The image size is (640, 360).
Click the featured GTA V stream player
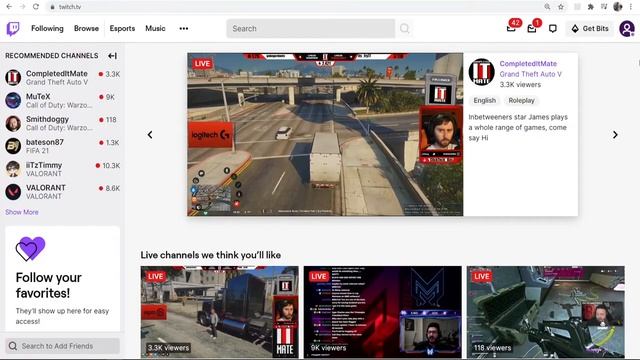325,134
